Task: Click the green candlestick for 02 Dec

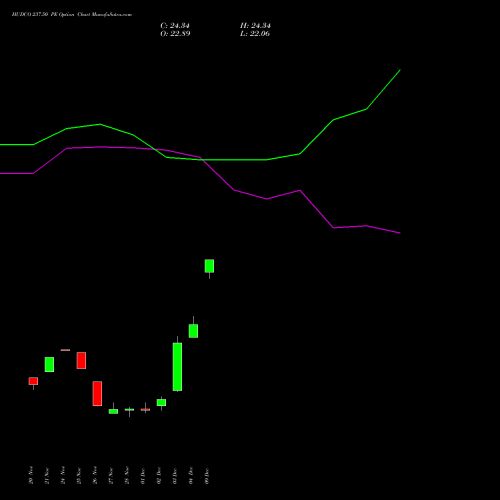Action: tap(161, 402)
